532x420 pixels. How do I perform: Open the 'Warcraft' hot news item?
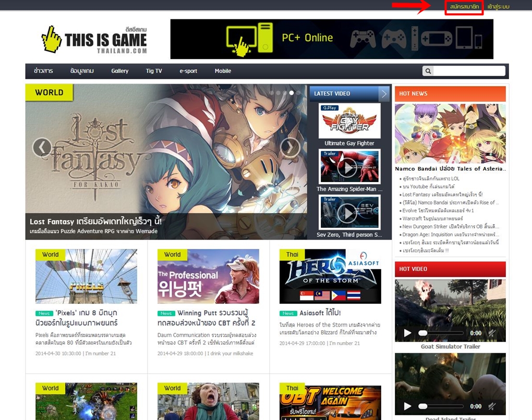click(432, 219)
